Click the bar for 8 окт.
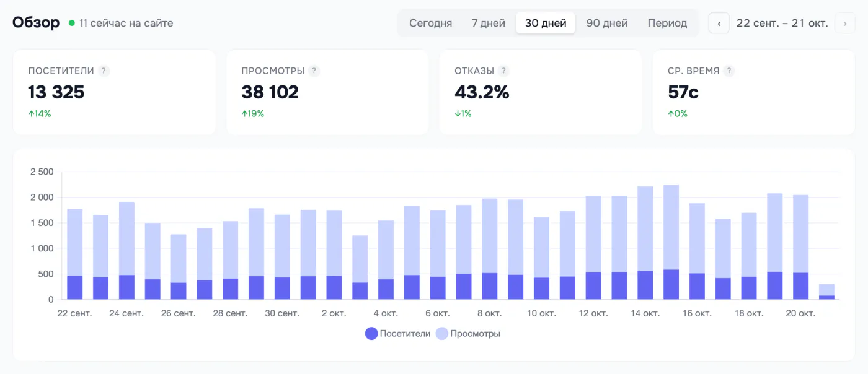The image size is (868, 374). click(490, 250)
